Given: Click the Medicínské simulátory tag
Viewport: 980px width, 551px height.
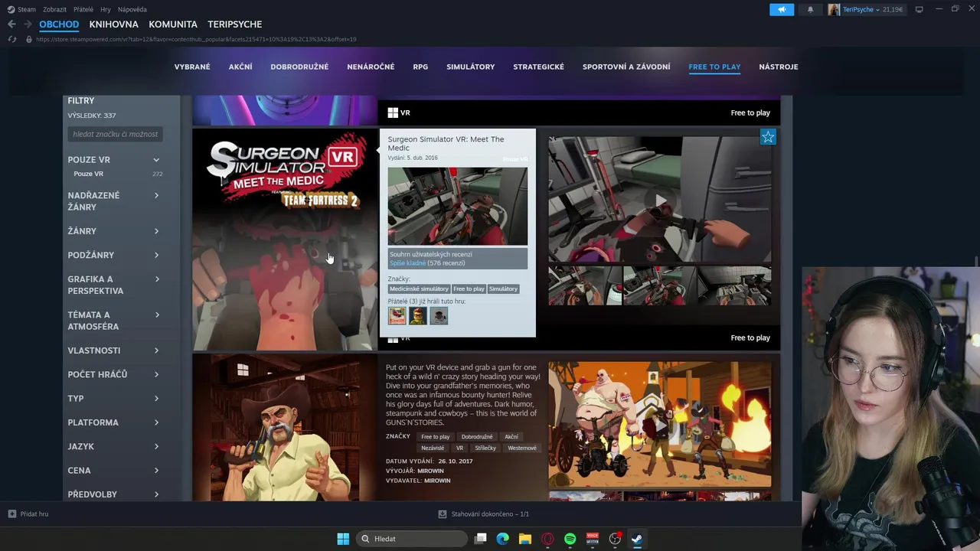Looking at the screenshot, I should pyautogui.click(x=419, y=289).
